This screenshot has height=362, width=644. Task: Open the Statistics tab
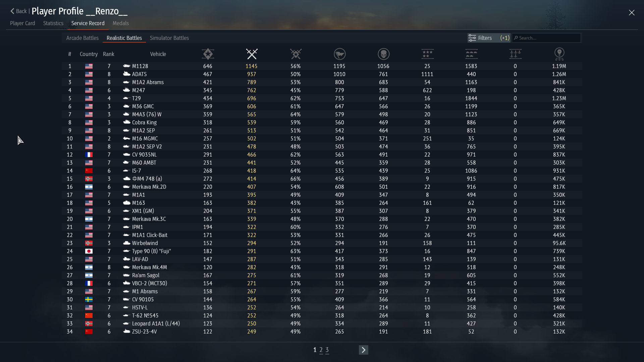(x=53, y=23)
